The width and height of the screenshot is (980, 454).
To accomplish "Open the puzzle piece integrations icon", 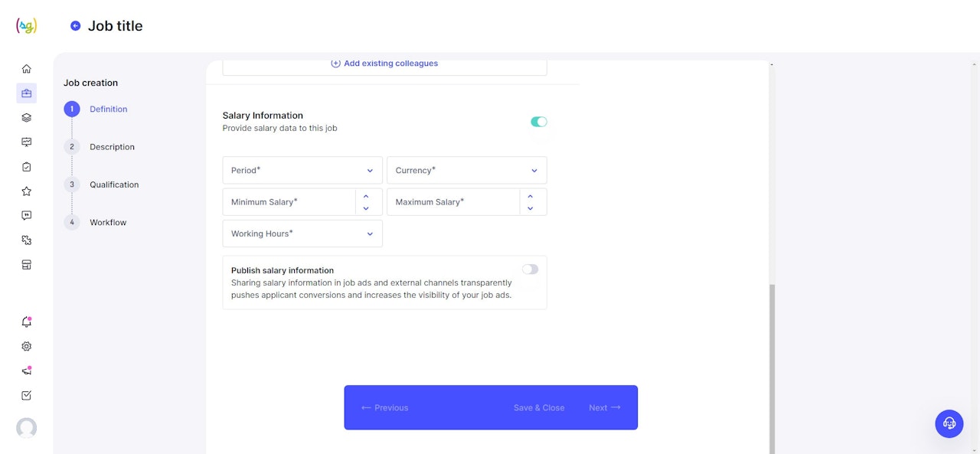I will tap(27, 240).
